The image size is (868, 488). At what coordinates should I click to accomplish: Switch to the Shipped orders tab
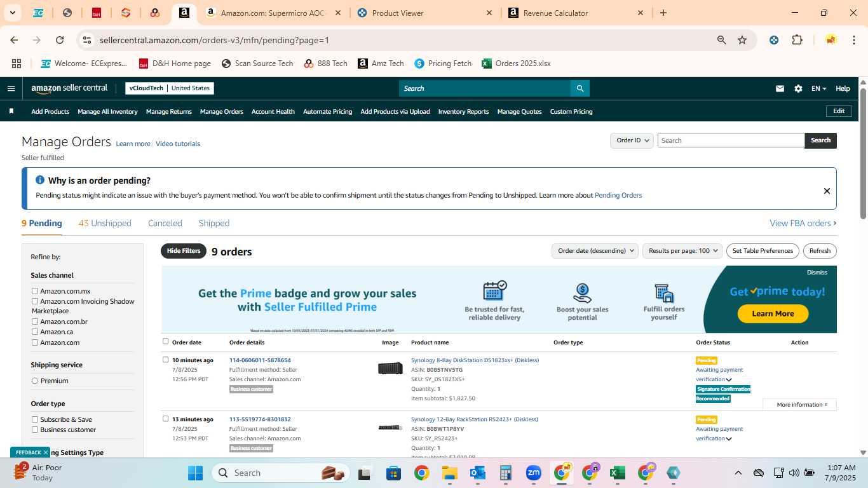tap(214, 223)
